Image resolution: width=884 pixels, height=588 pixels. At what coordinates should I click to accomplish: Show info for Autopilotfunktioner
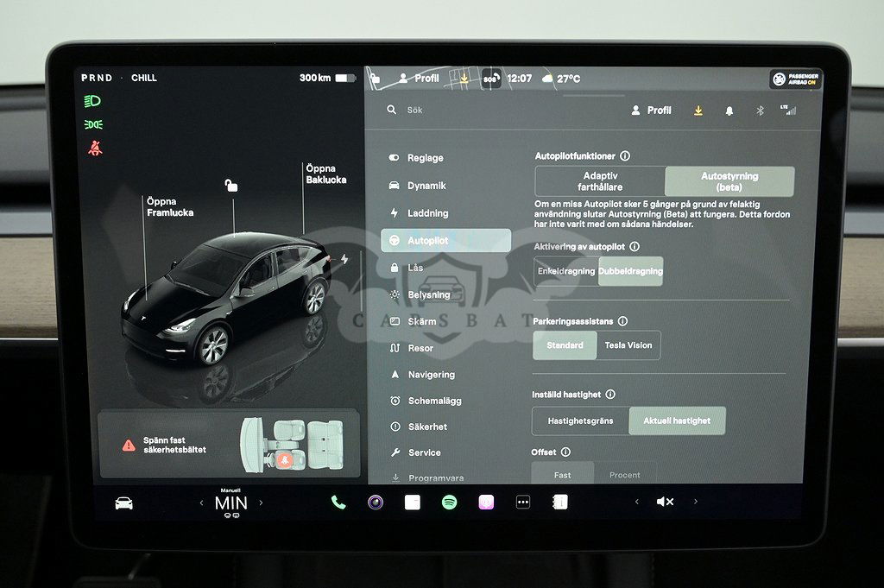pyautogui.click(x=625, y=156)
